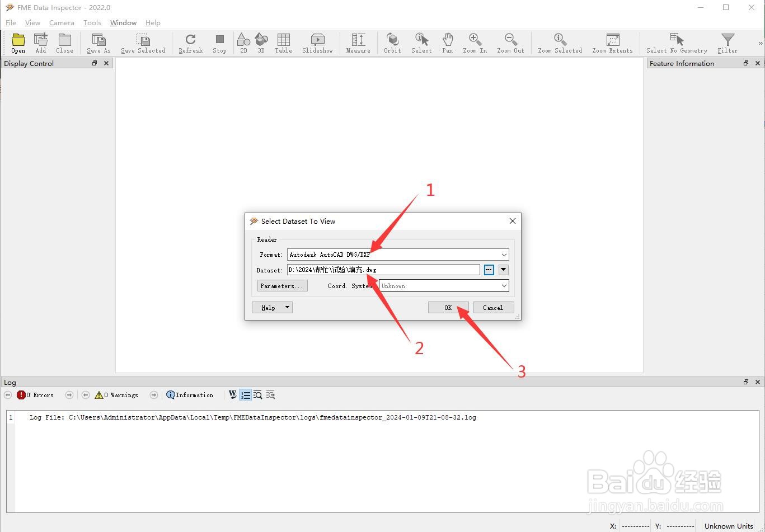Click the dataset browse ellipsis button
765x532 pixels.
(x=489, y=270)
